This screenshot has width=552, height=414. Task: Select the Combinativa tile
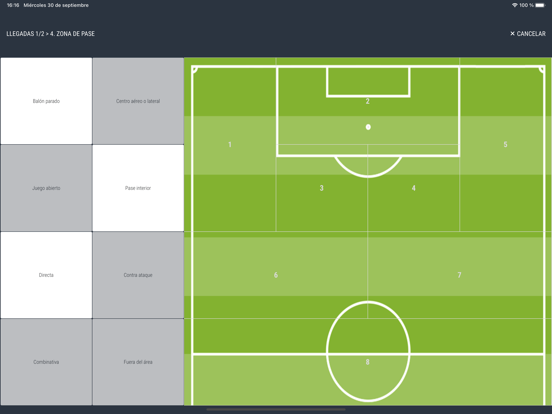click(46, 362)
